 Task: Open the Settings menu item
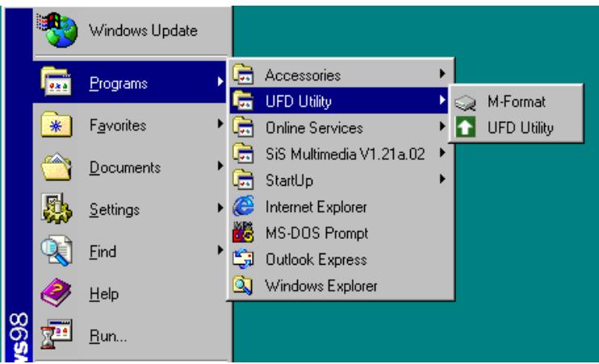(130, 208)
